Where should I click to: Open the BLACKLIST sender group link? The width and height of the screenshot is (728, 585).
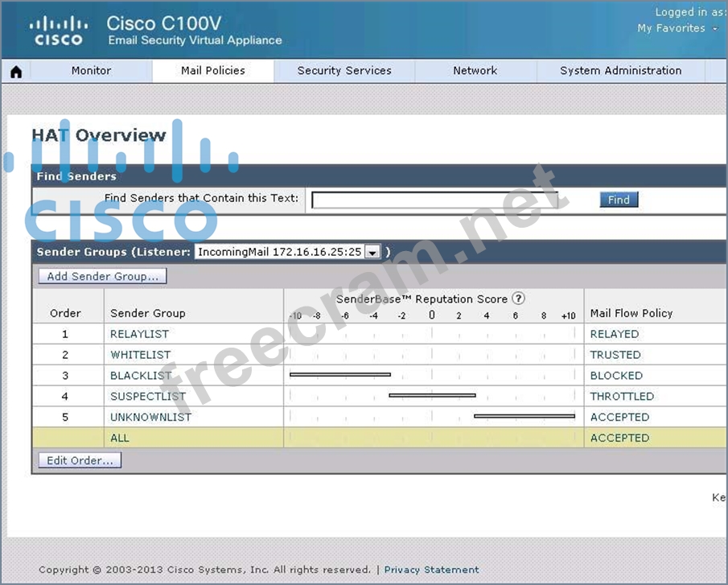pos(141,376)
